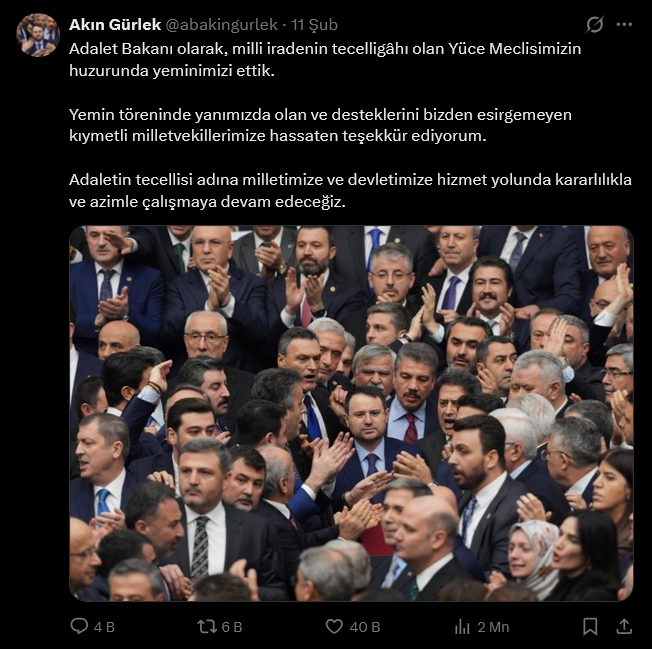Like the tweet with the heart icon
652x649 pixels.
[x=334, y=626]
